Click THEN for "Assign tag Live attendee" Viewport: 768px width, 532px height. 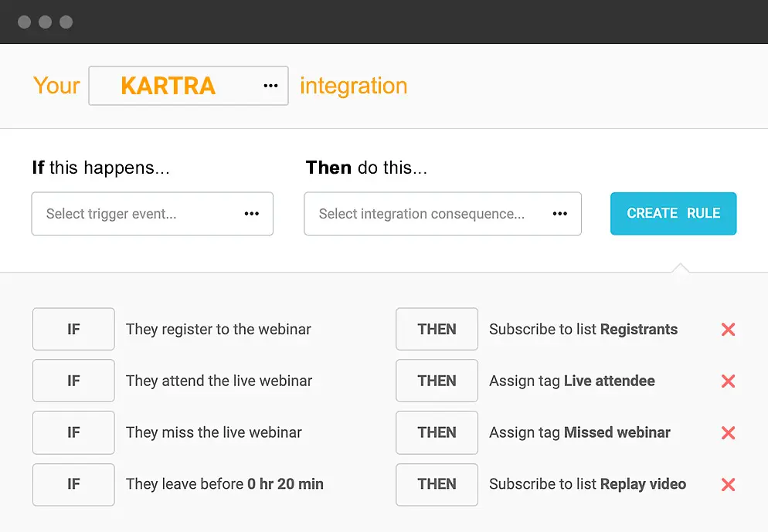[437, 381]
